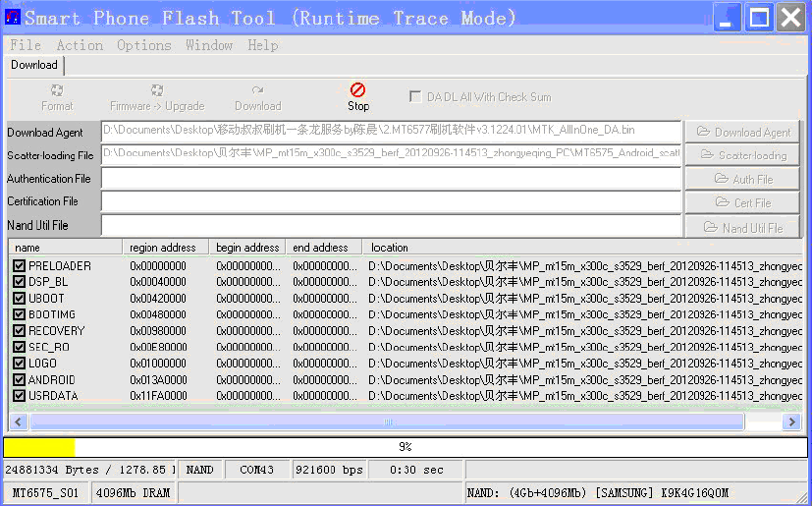Open the Window menu
812x506 pixels.
tap(209, 45)
